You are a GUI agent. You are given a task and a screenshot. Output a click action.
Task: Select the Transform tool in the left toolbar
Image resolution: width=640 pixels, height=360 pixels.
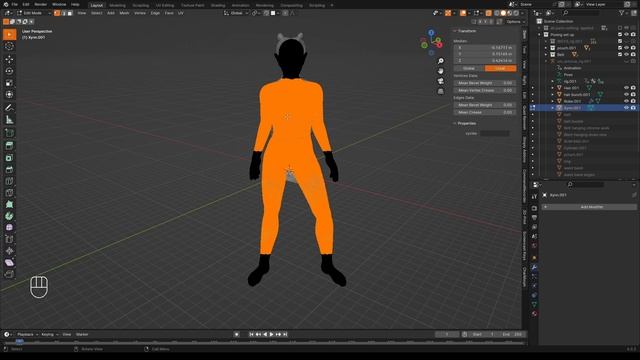click(9, 95)
